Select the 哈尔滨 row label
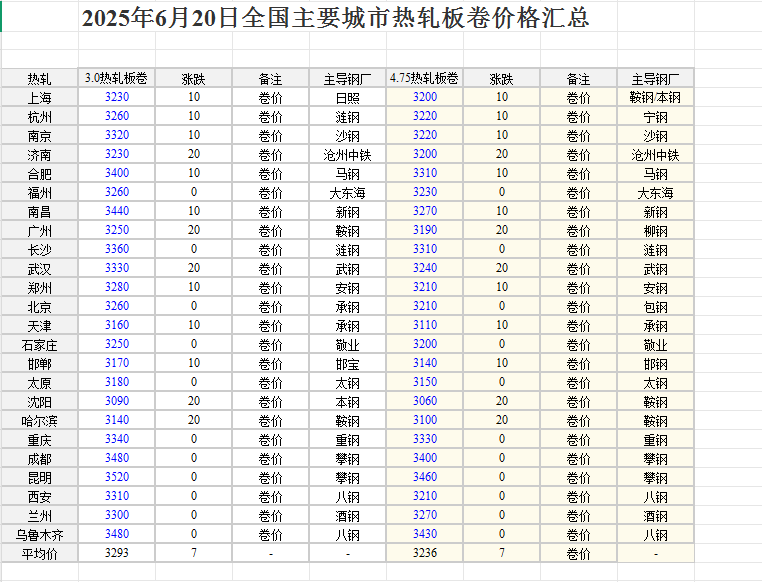The image size is (762, 582). [x=39, y=420]
